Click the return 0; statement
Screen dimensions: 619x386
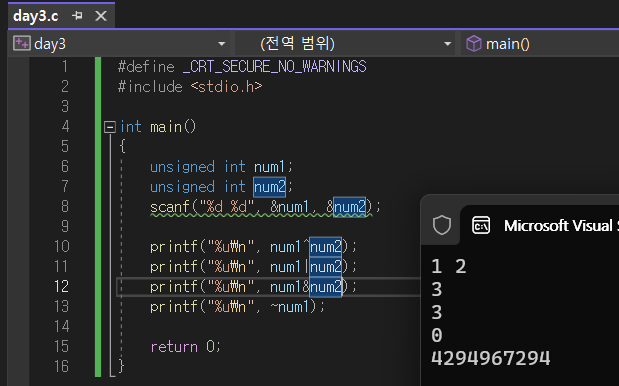point(186,347)
